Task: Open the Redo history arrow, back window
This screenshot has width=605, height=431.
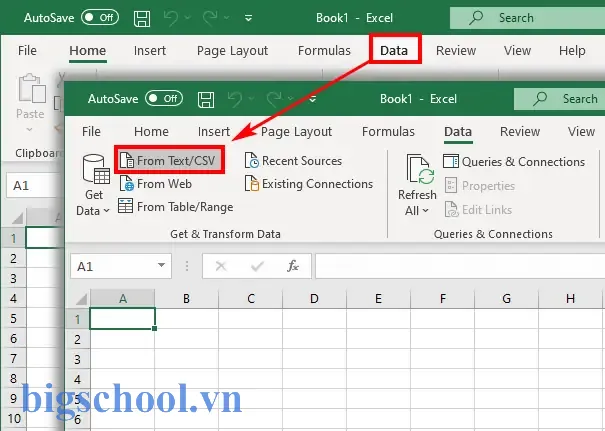Action: 227,18
